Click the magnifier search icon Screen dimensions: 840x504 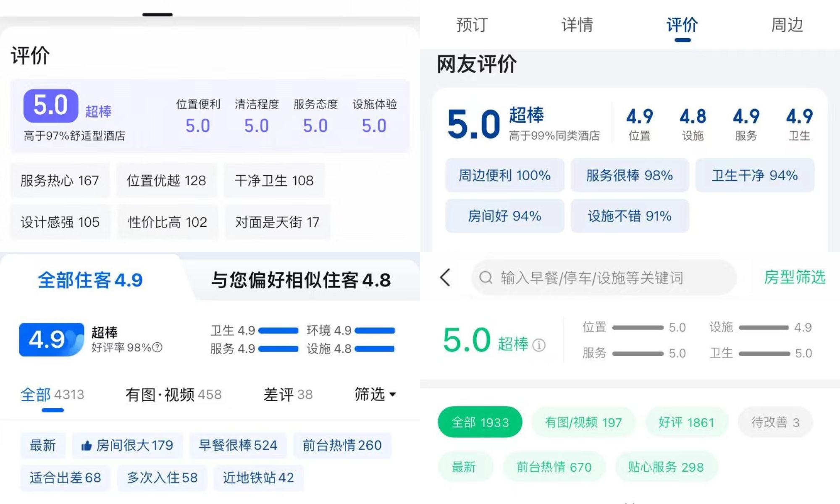point(486,278)
